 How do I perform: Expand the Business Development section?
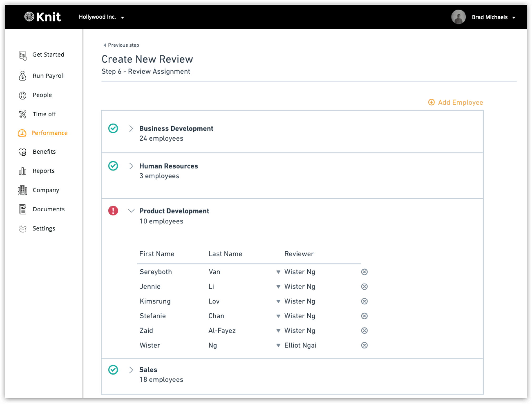(x=131, y=129)
